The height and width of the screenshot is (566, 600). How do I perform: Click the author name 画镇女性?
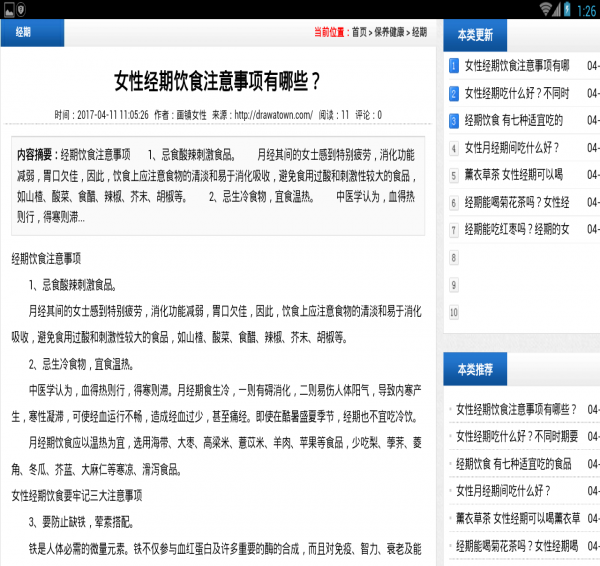[191, 115]
